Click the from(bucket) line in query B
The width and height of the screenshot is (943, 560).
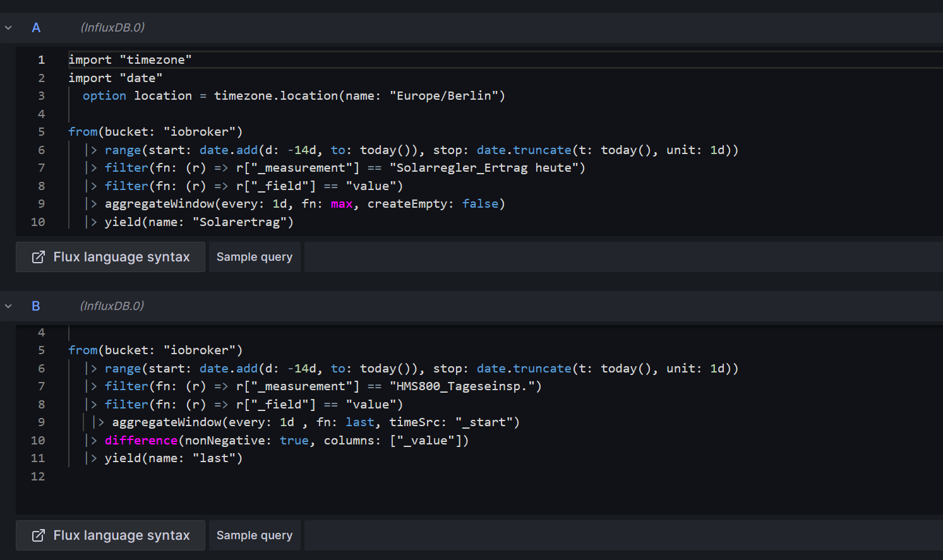(x=155, y=350)
